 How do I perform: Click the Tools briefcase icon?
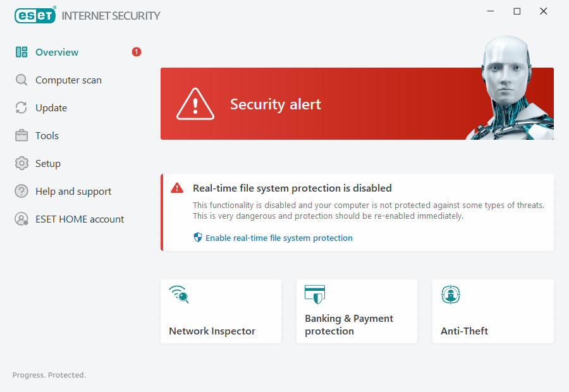[21, 136]
